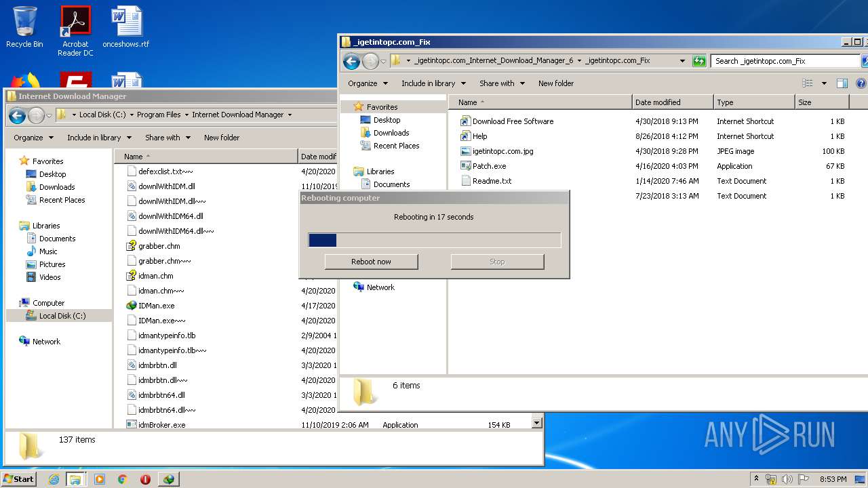Click the disabled Stop button in dialog
868x488 pixels.
click(x=497, y=262)
